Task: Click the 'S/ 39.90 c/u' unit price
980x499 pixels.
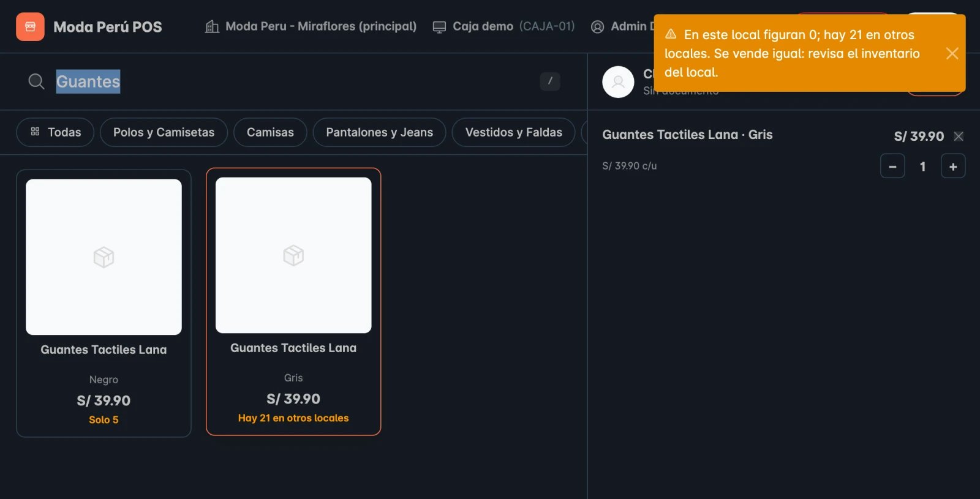Action: pyautogui.click(x=630, y=166)
